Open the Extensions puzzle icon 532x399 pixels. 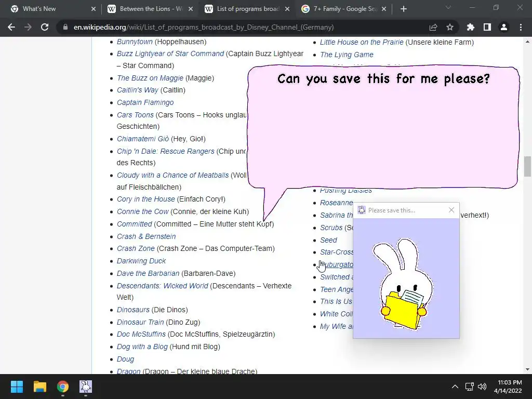point(471,27)
